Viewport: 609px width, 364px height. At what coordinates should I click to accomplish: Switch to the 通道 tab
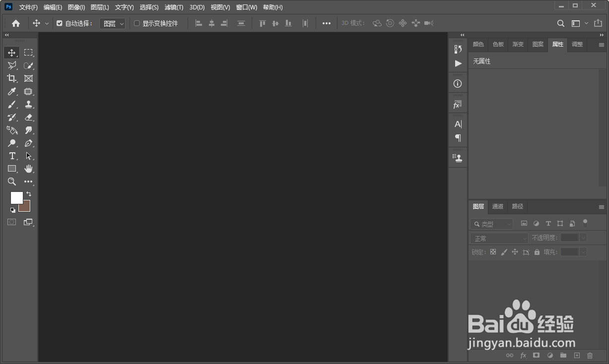point(498,206)
